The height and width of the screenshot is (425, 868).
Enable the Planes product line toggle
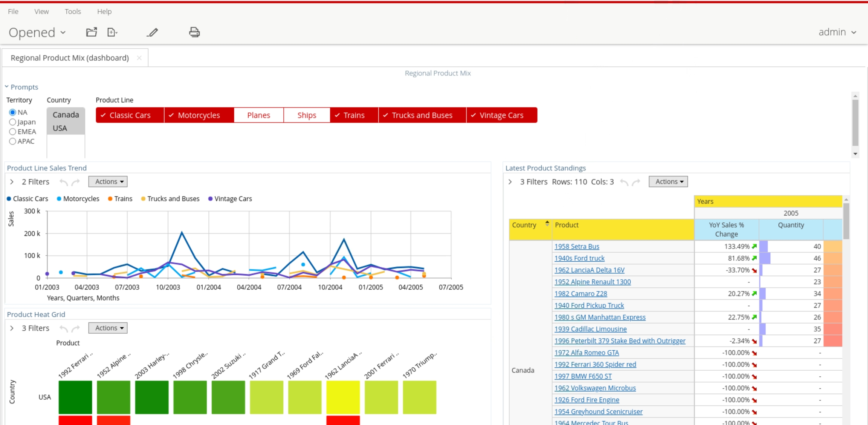pos(258,115)
